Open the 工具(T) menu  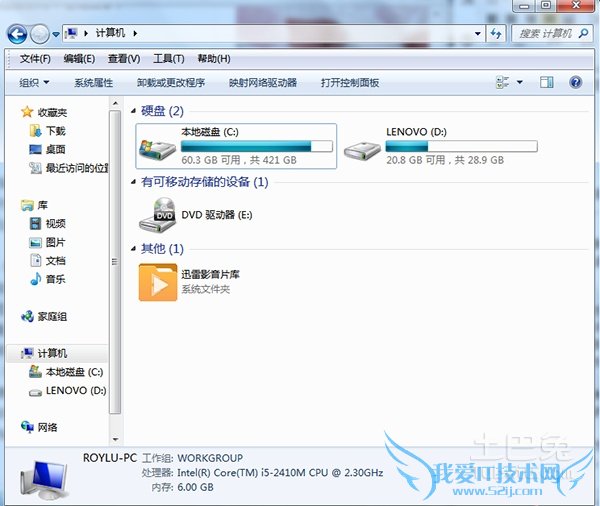point(169,59)
